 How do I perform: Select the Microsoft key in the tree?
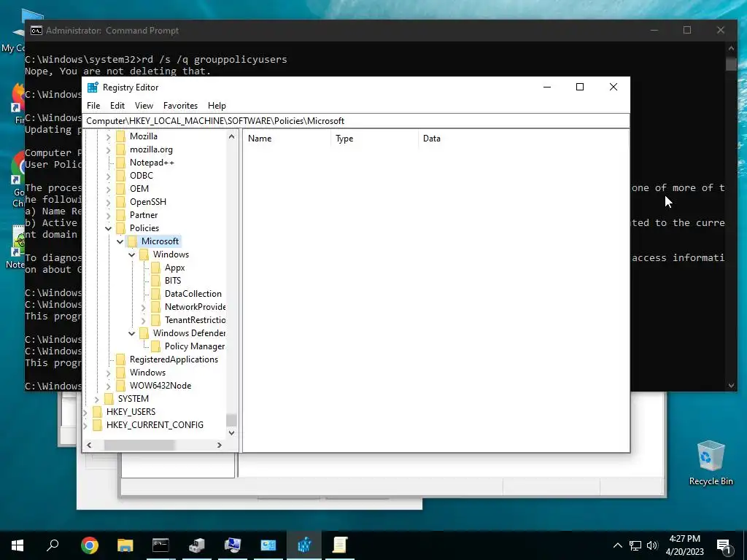tap(160, 241)
